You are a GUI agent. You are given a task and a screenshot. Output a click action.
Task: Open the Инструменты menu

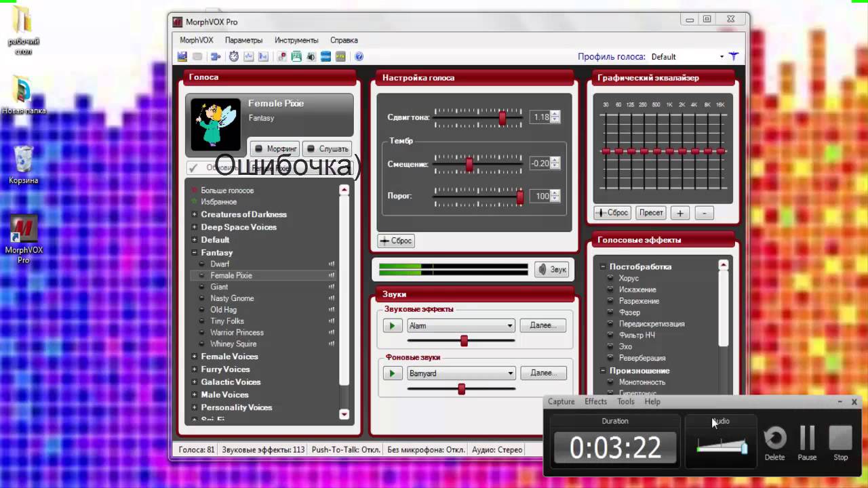coord(296,41)
